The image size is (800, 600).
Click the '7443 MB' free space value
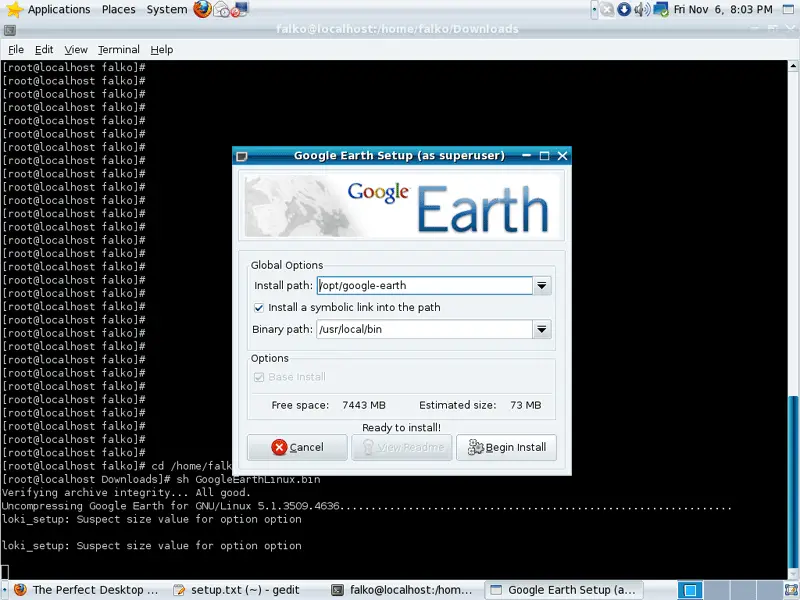[x=364, y=405]
